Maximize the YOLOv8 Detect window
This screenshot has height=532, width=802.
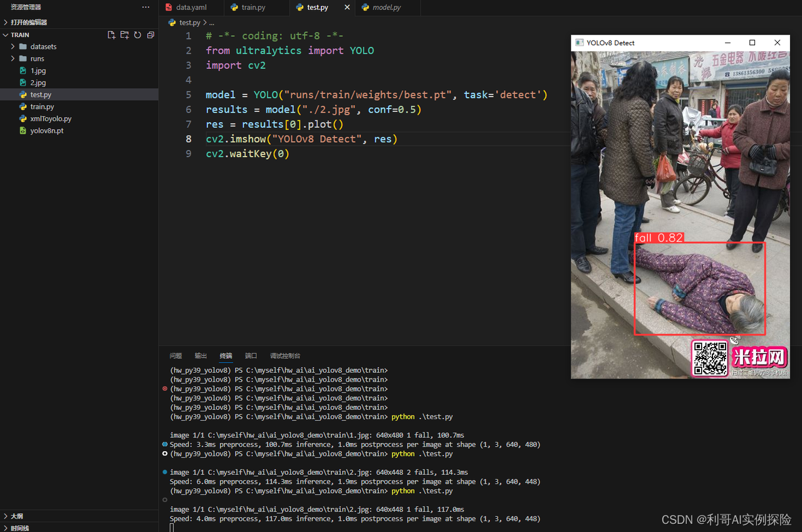(753, 43)
